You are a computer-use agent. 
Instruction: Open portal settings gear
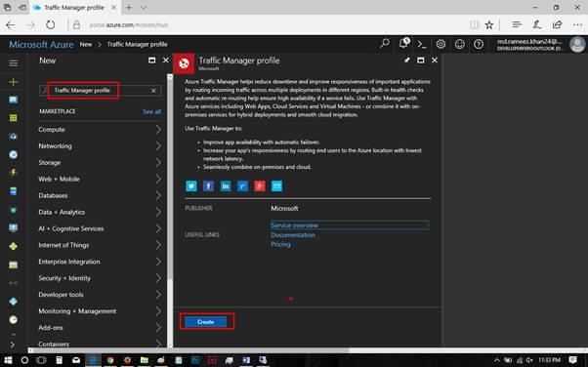tap(441, 44)
